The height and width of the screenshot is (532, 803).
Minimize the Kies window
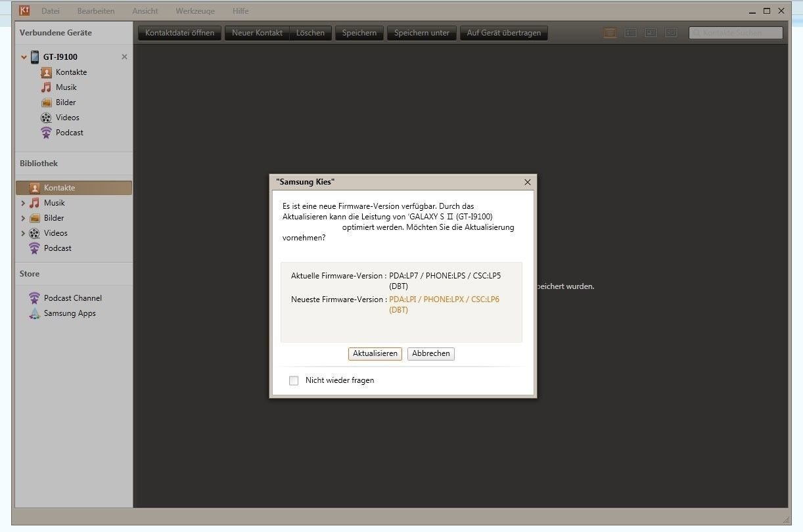pos(752,11)
